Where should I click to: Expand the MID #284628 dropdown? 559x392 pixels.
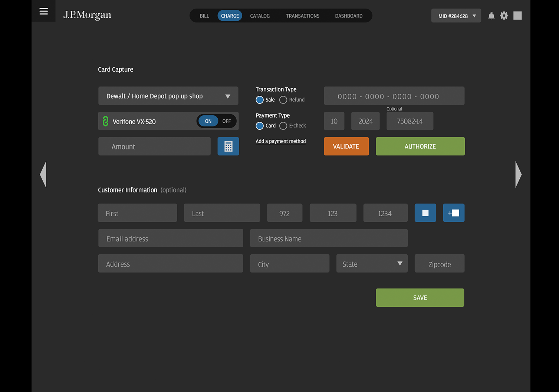tap(456, 16)
